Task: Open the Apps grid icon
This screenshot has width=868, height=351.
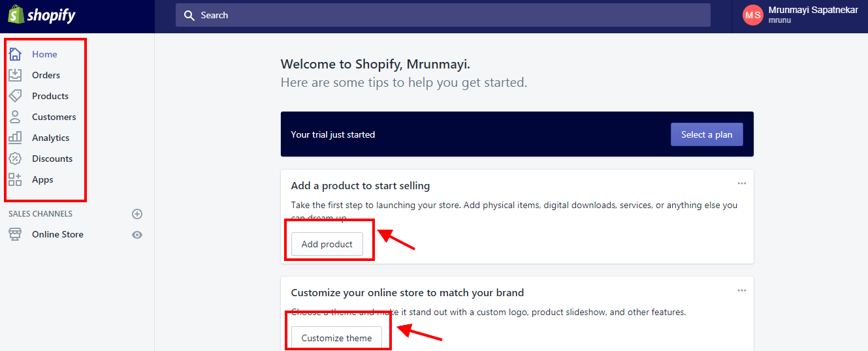Action: pyautogui.click(x=15, y=179)
